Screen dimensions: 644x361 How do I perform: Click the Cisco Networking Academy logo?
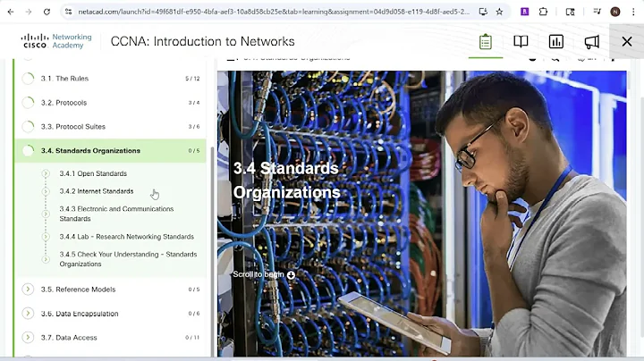56,41
